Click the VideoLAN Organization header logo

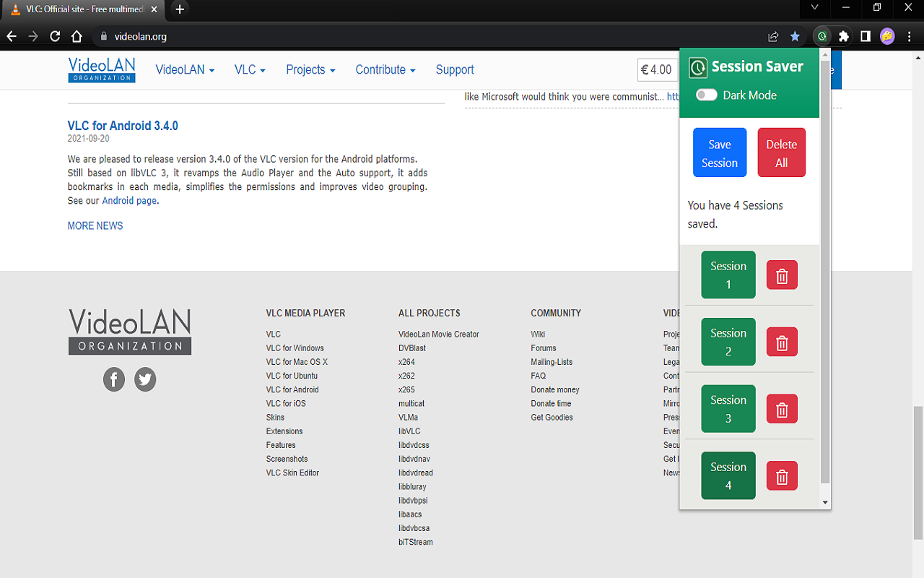coord(102,69)
